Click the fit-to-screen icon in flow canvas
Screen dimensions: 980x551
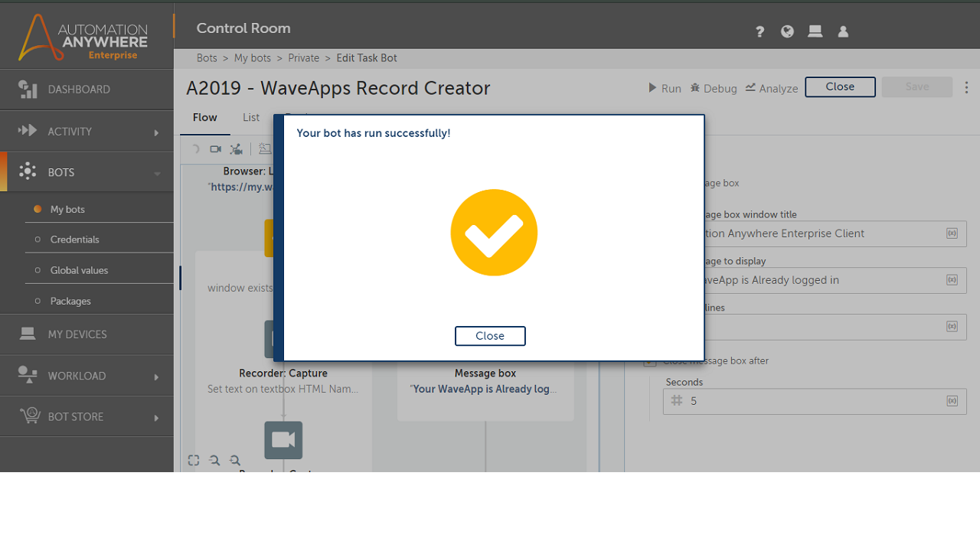[194, 460]
